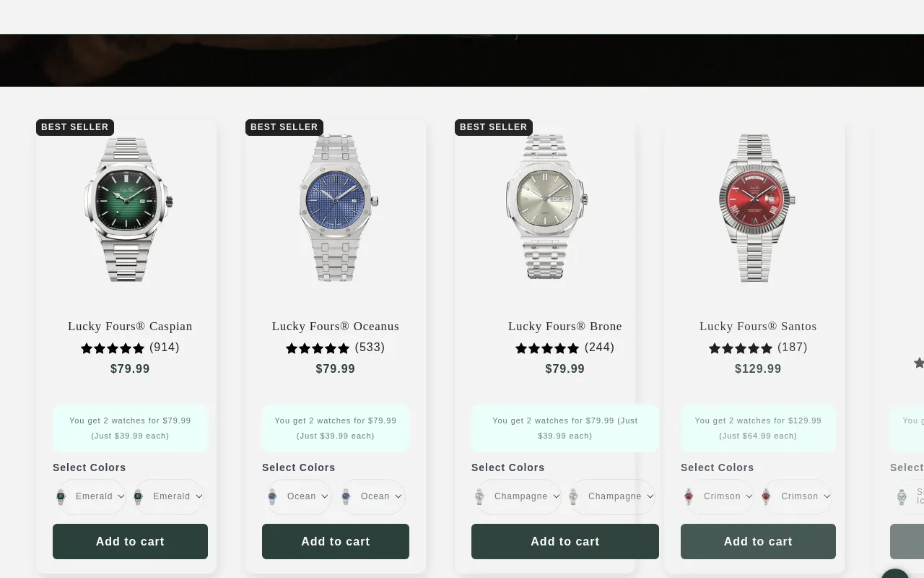The width and height of the screenshot is (924, 578).
Task: Open Lucky Fours® Caspian product title
Action: click(130, 327)
